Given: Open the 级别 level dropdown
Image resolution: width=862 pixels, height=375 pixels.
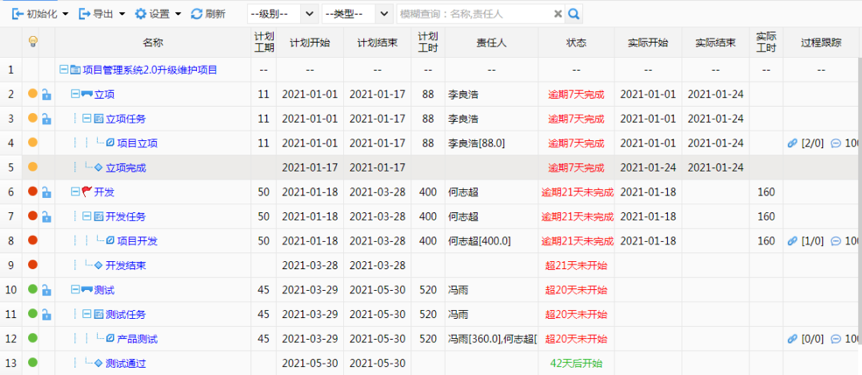Looking at the screenshot, I should (x=283, y=14).
